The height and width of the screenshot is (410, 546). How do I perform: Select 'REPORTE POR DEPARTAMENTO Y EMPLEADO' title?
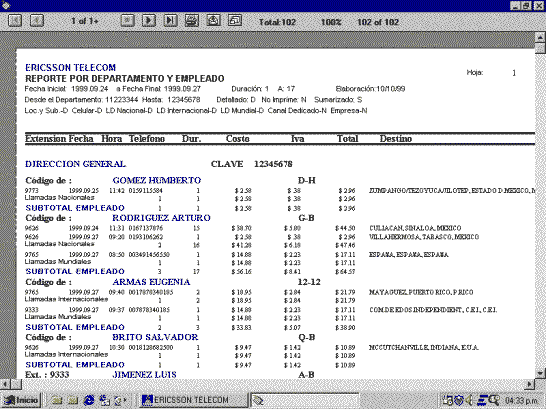[x=125, y=78]
